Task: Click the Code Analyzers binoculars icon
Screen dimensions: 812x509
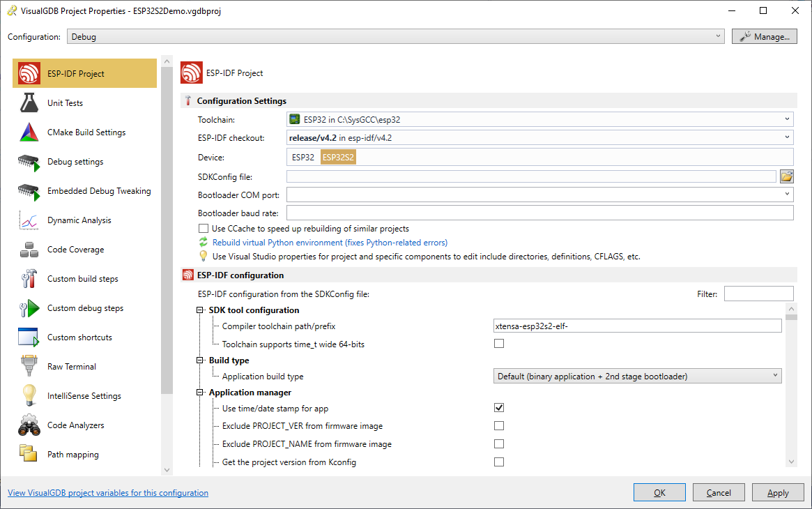Action: (x=29, y=425)
